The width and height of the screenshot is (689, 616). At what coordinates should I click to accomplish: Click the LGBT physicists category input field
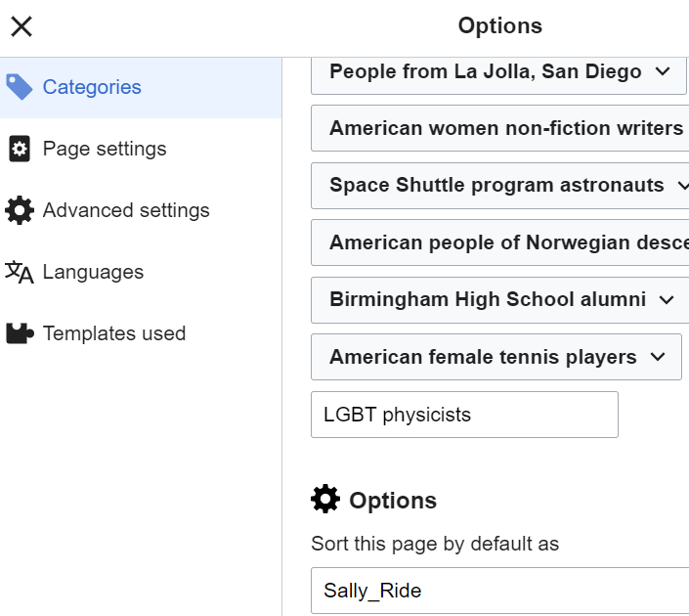click(464, 415)
